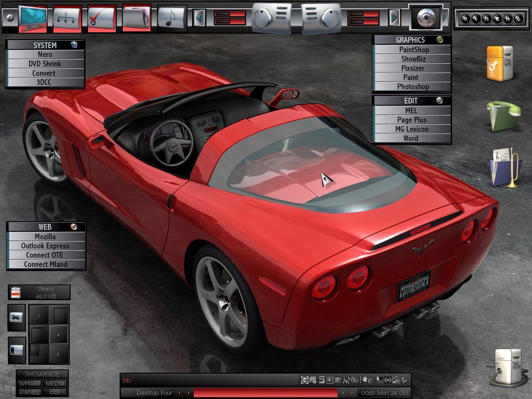Click the left red arrow before the clock
Screen dimensions: 532x399
pos(343,393)
